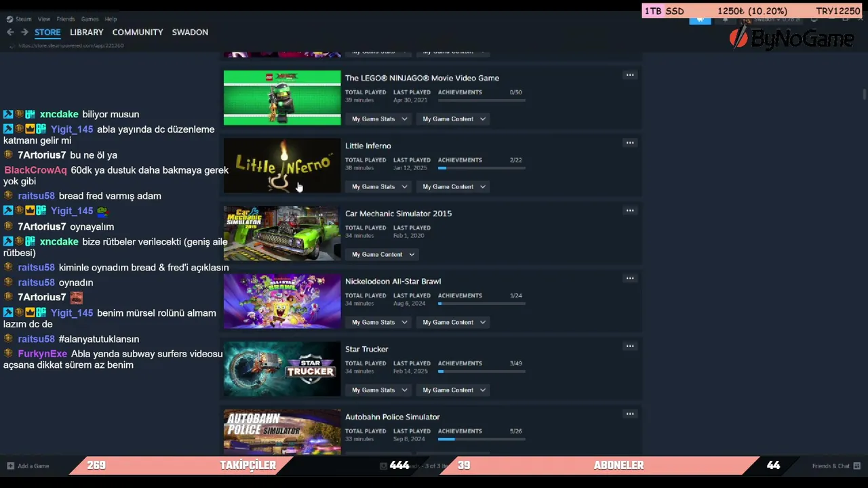Go forward with the Steam forward arrow
This screenshot has width=868, height=488.
[24, 32]
